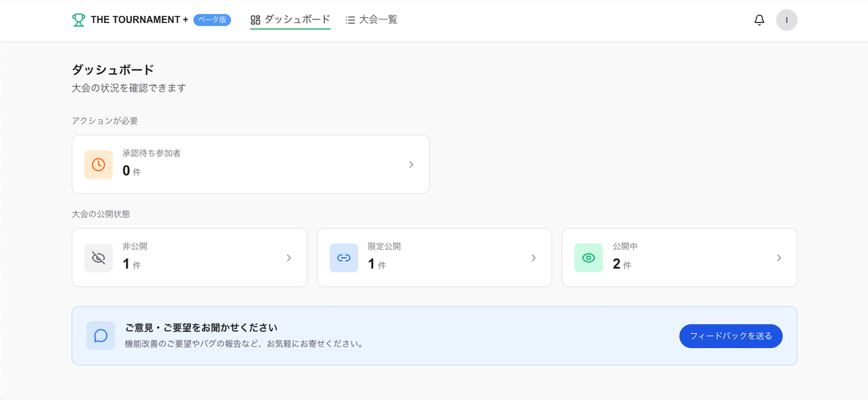This screenshot has height=400, width=868.
Task: Click the blue link icon for 限定公開
Action: (x=344, y=258)
